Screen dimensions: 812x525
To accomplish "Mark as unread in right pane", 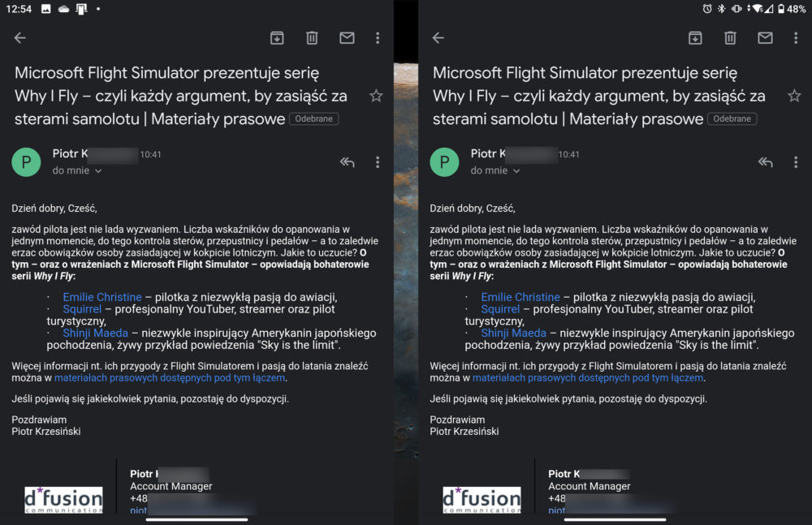I will coord(766,38).
